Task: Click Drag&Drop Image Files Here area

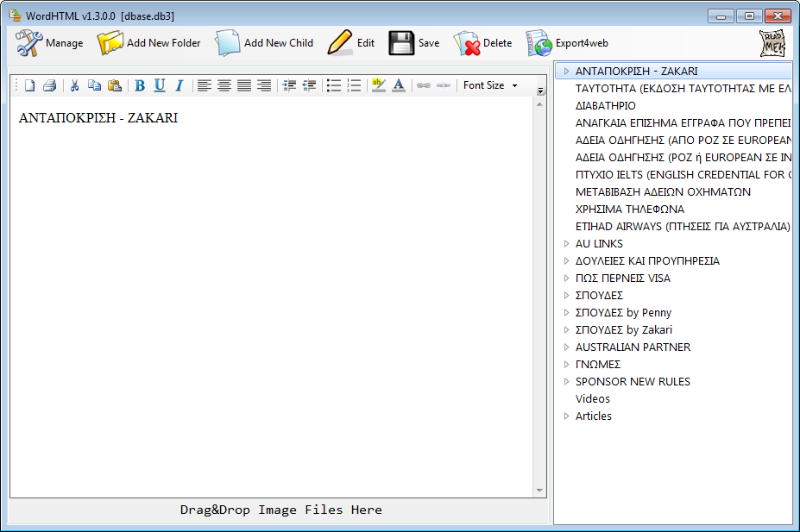Action: (x=280, y=510)
